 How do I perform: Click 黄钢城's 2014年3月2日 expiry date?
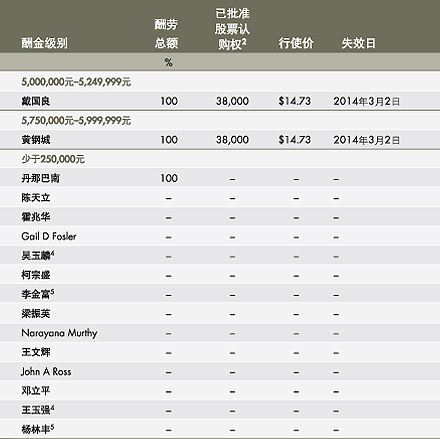[366, 140]
